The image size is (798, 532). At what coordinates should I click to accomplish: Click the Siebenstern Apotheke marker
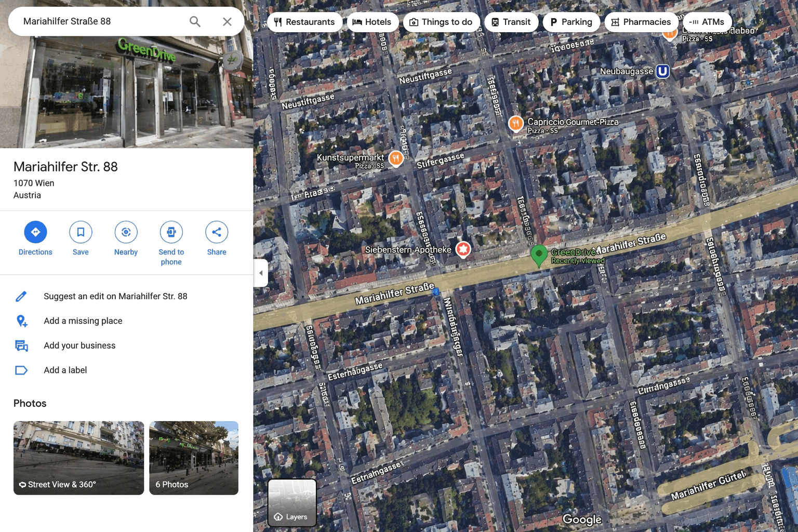click(x=463, y=249)
